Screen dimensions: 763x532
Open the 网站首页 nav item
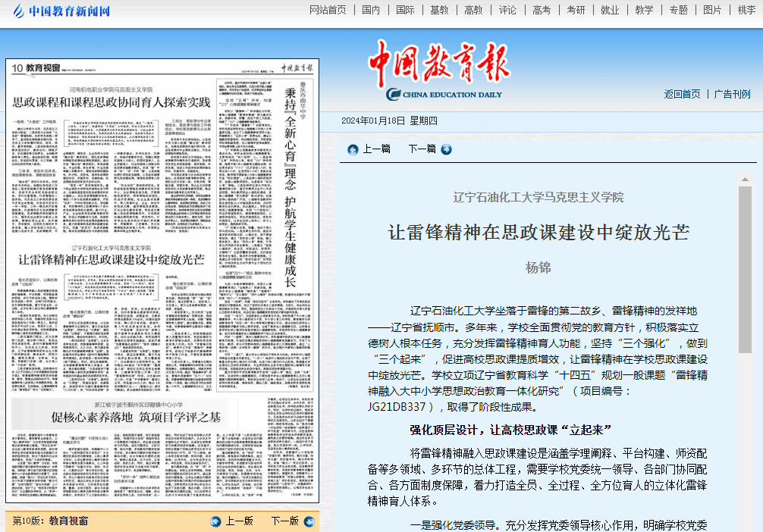click(328, 10)
